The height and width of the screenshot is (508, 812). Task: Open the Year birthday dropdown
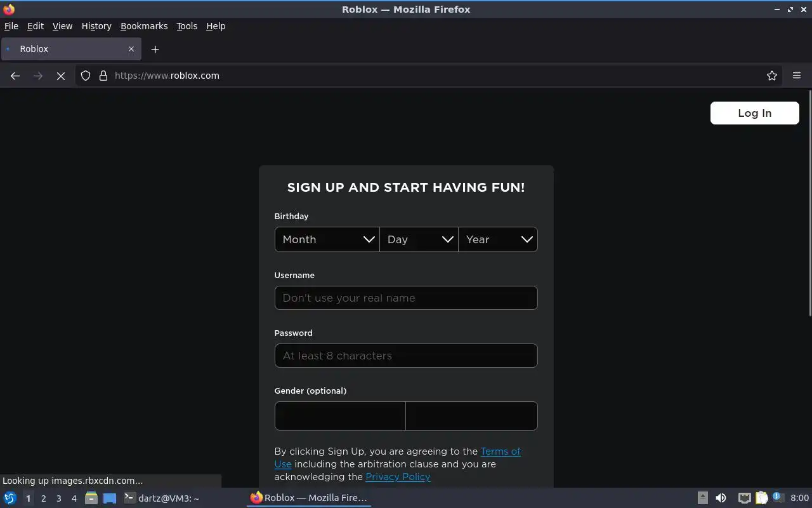(x=498, y=239)
